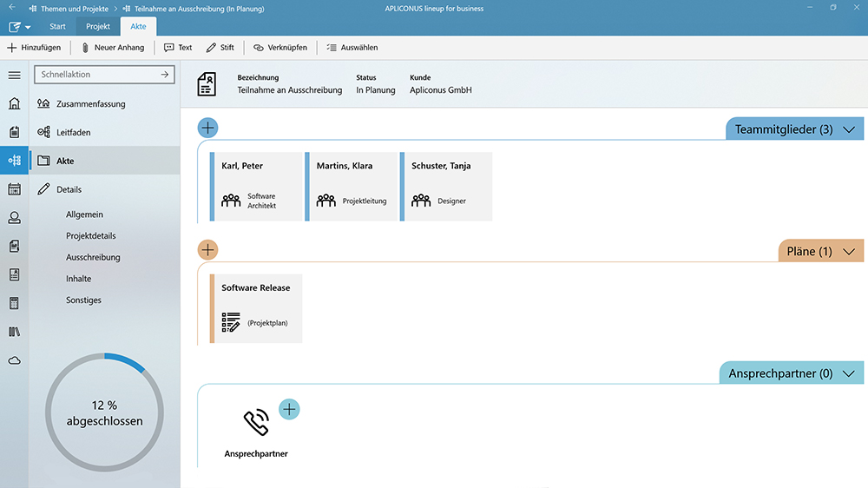This screenshot has height=488, width=868.
Task: Click Teilnahme an Ausschreibung breadcrumb
Action: 200,9
